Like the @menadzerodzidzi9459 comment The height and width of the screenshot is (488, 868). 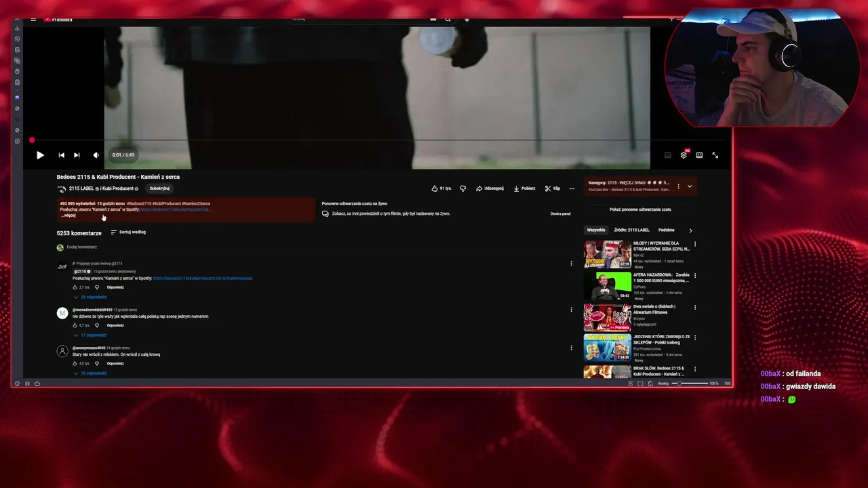point(75,325)
